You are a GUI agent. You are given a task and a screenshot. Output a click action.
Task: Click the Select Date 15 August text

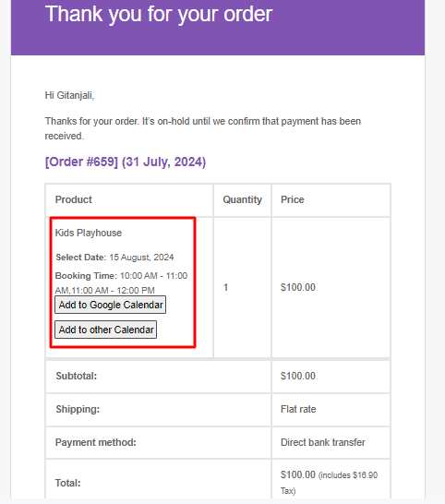[x=114, y=258]
